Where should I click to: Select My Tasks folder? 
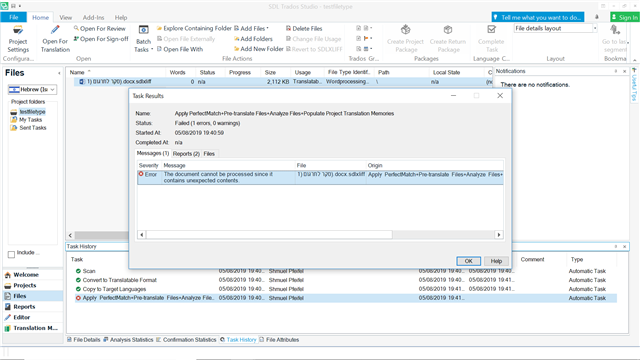pyautogui.click(x=31, y=120)
